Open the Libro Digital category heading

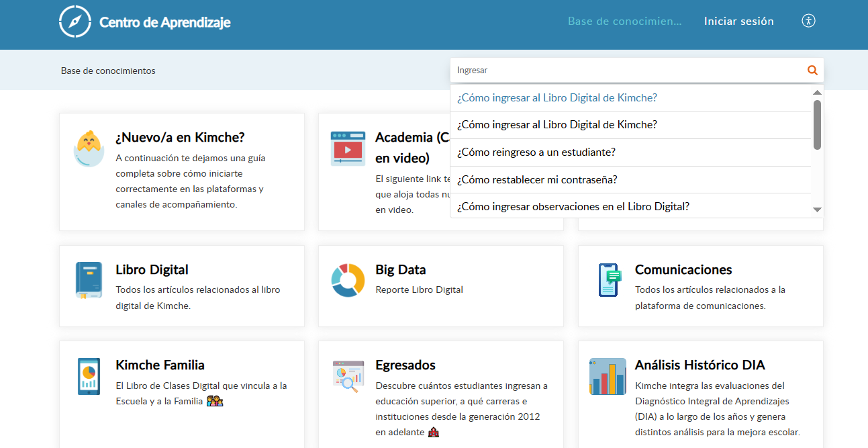click(x=152, y=269)
